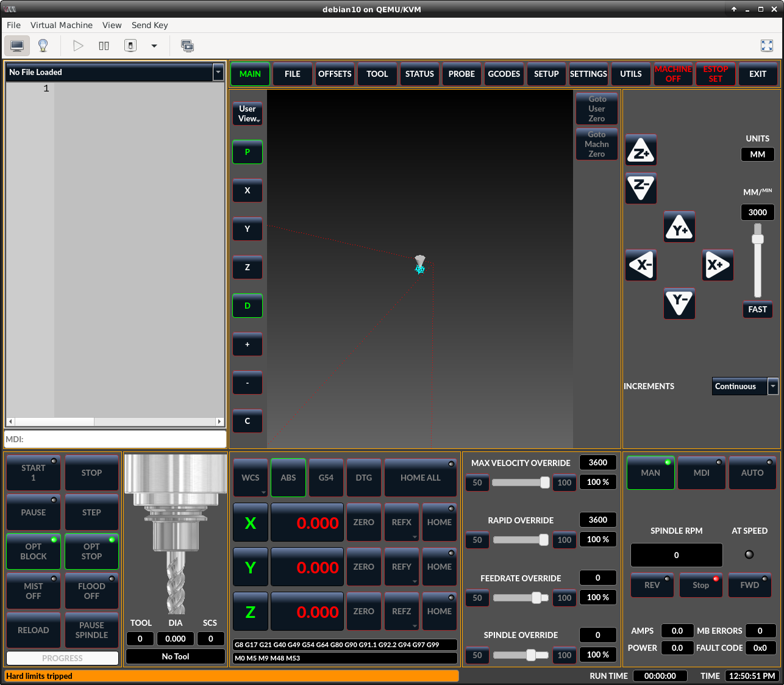Clear the preview plot with C
The height and width of the screenshot is (685, 784).
tap(248, 421)
